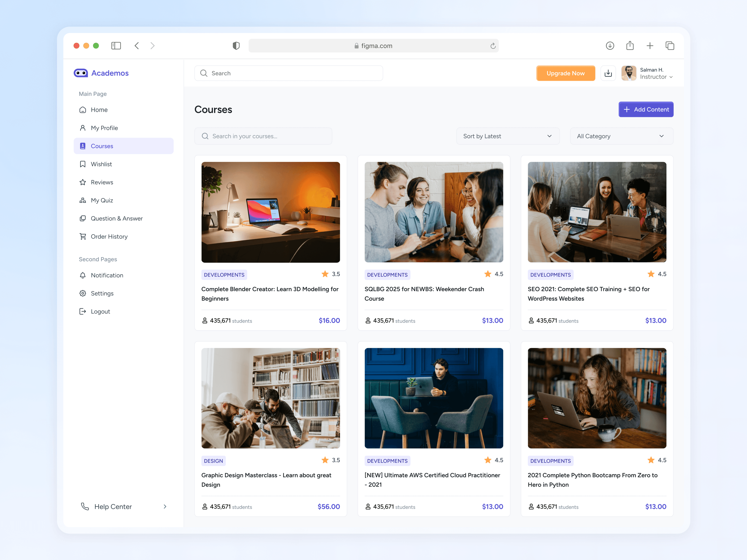Open the All Category dropdown

tap(621, 136)
